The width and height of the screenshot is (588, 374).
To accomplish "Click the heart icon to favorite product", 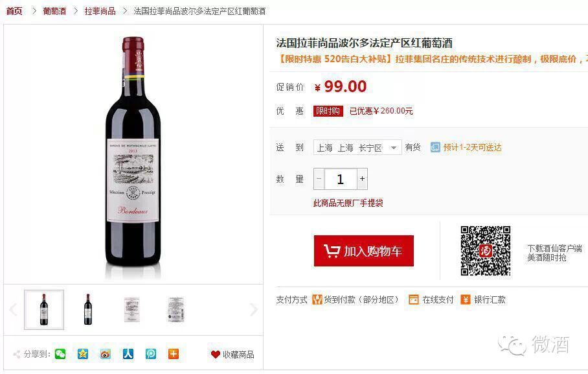I will coord(215,355).
